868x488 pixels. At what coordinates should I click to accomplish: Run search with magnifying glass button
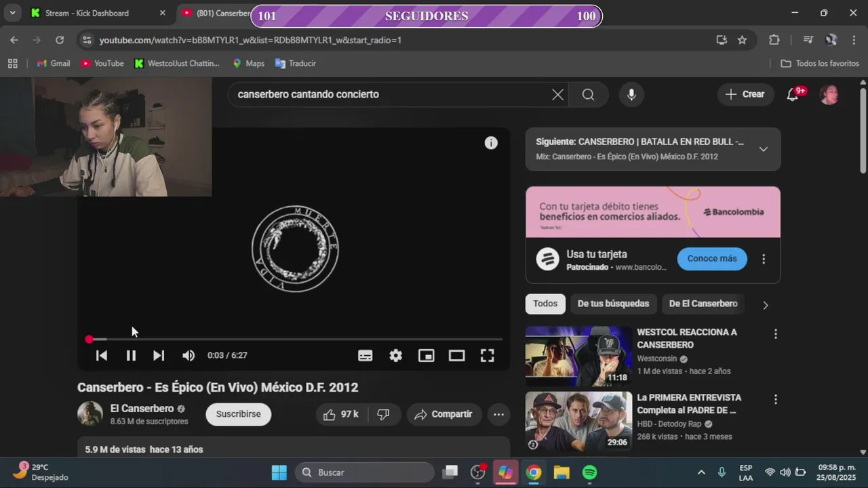click(x=588, y=95)
